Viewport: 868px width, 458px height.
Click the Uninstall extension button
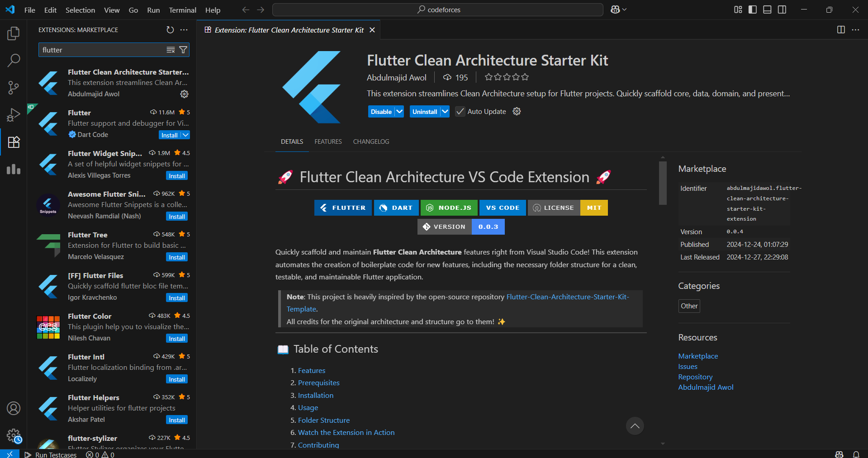click(425, 112)
